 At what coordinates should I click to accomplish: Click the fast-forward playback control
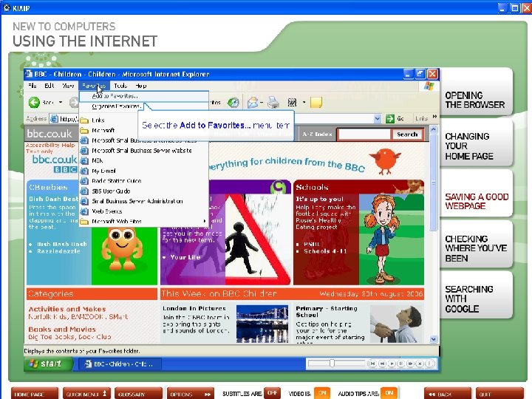coord(411,364)
